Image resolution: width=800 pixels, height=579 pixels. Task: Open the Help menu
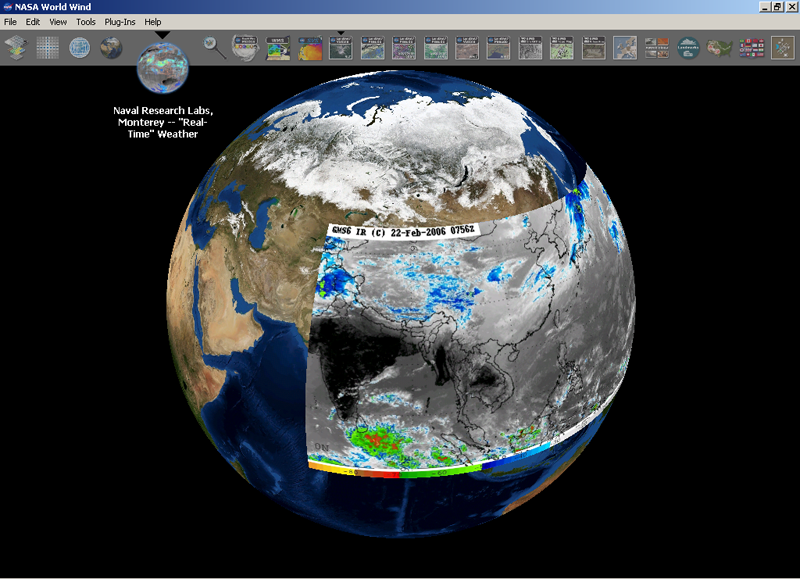153,22
